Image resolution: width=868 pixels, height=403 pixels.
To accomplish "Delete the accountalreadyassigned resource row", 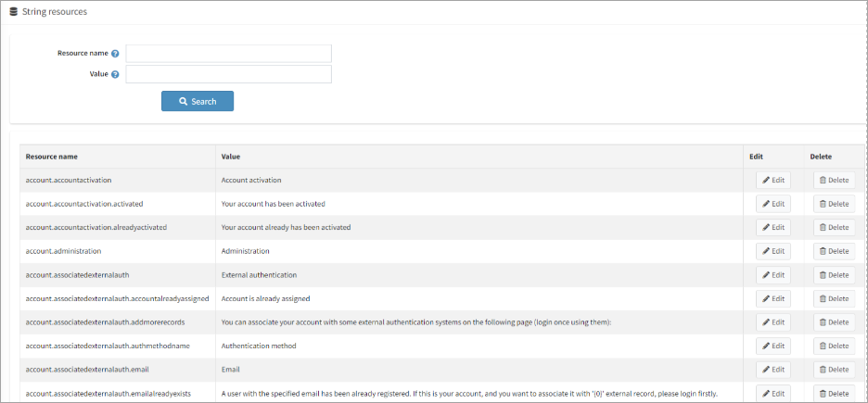I will click(x=834, y=298).
